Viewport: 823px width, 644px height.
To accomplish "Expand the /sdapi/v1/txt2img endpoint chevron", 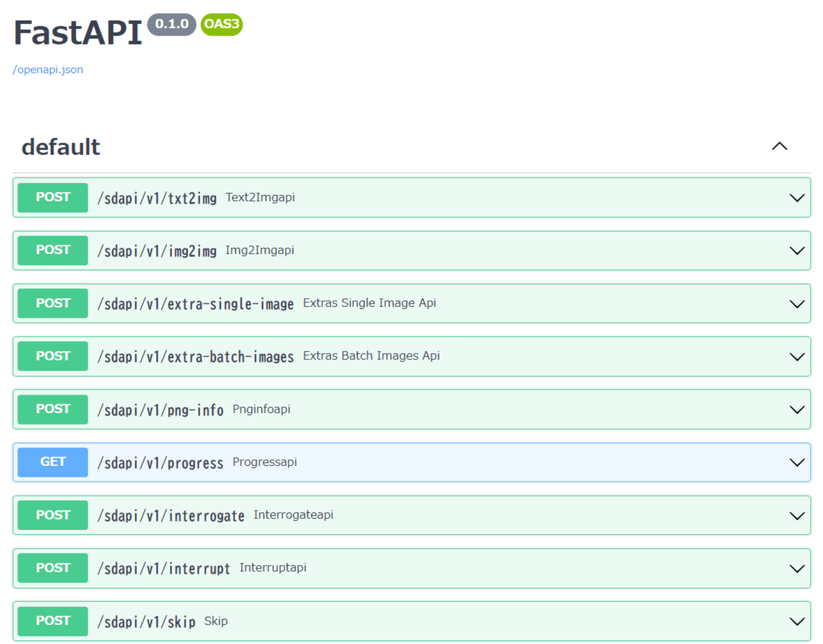I will tap(797, 198).
